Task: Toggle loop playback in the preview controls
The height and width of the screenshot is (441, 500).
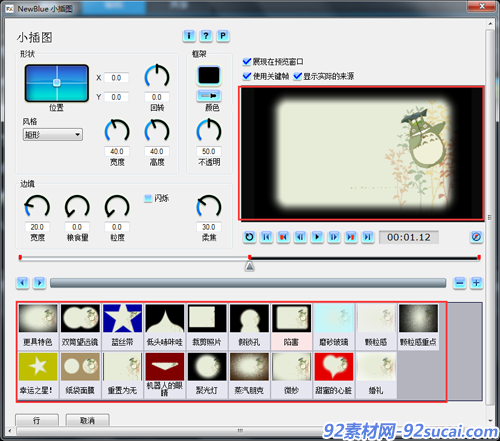Action: 249,237
